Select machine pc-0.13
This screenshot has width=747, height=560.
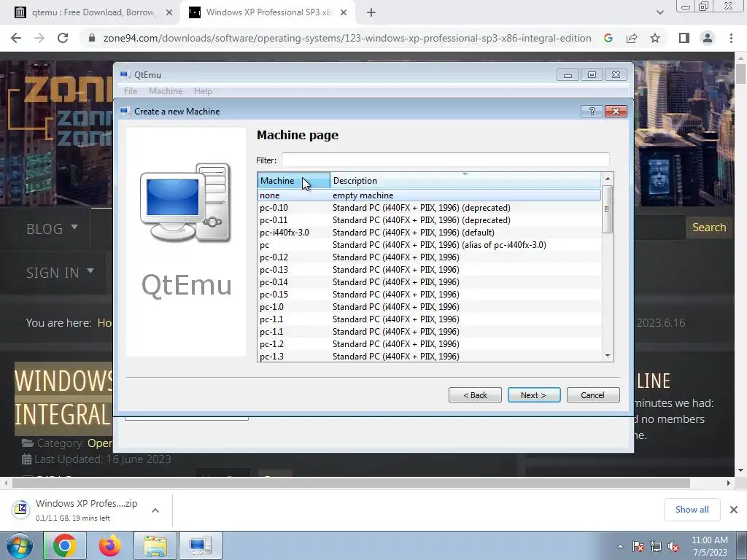coord(429,270)
